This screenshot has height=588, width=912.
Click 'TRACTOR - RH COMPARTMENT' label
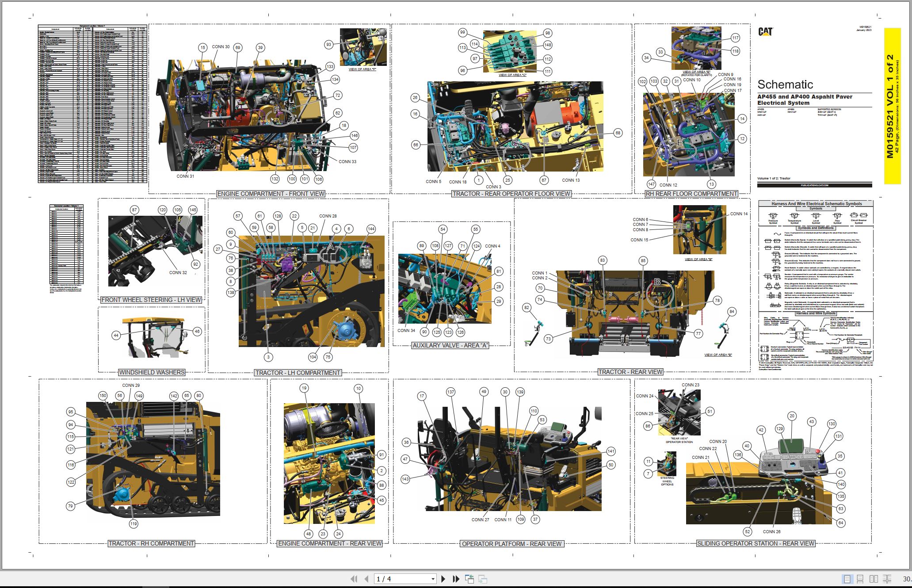pyautogui.click(x=151, y=543)
